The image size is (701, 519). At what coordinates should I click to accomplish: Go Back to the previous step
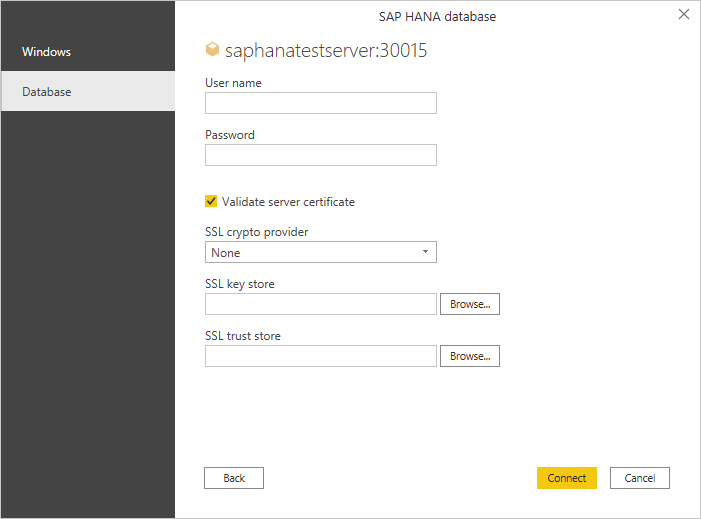pos(234,478)
